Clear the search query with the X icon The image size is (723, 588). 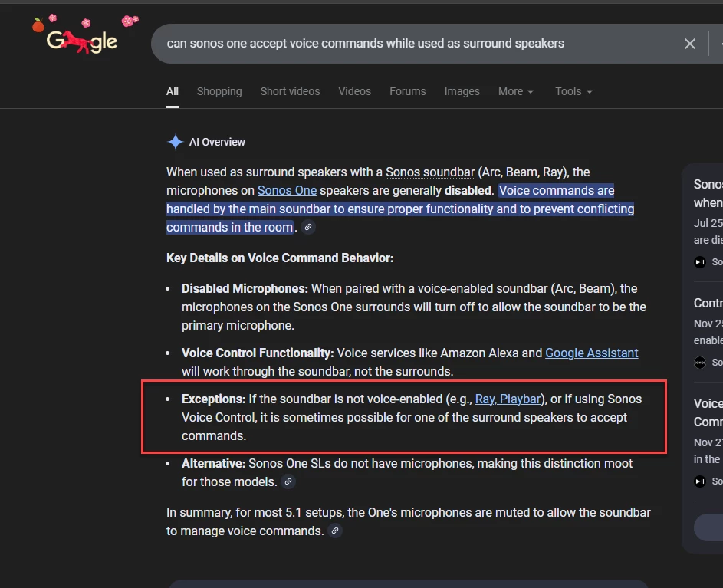click(690, 44)
